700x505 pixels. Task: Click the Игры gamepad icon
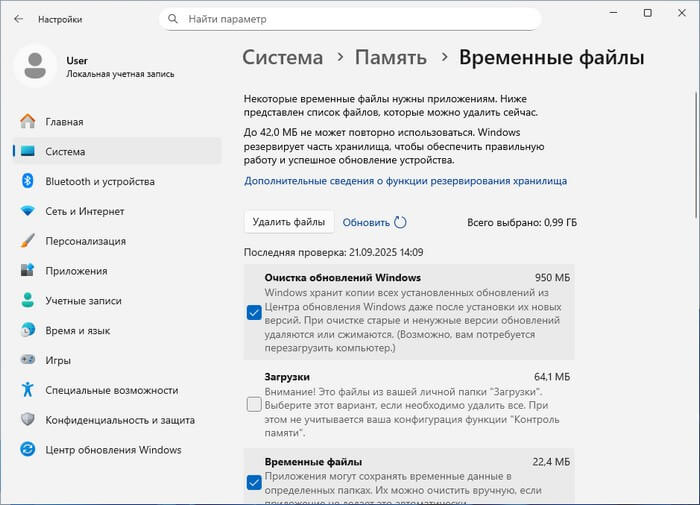(x=28, y=359)
